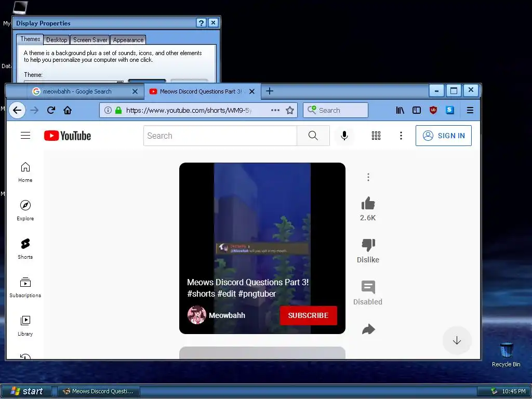This screenshot has width=532, height=399.
Task: Subscribe to Meowbahh with SUBSCRIBE button
Action: [308, 315]
